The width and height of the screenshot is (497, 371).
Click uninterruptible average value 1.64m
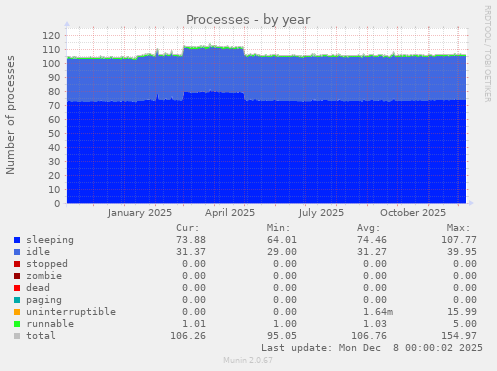pyautogui.click(x=378, y=312)
